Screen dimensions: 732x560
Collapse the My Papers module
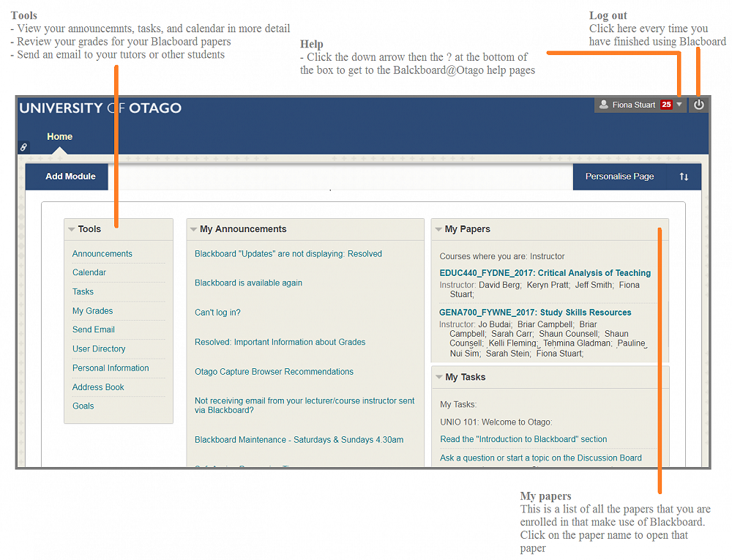pos(438,229)
